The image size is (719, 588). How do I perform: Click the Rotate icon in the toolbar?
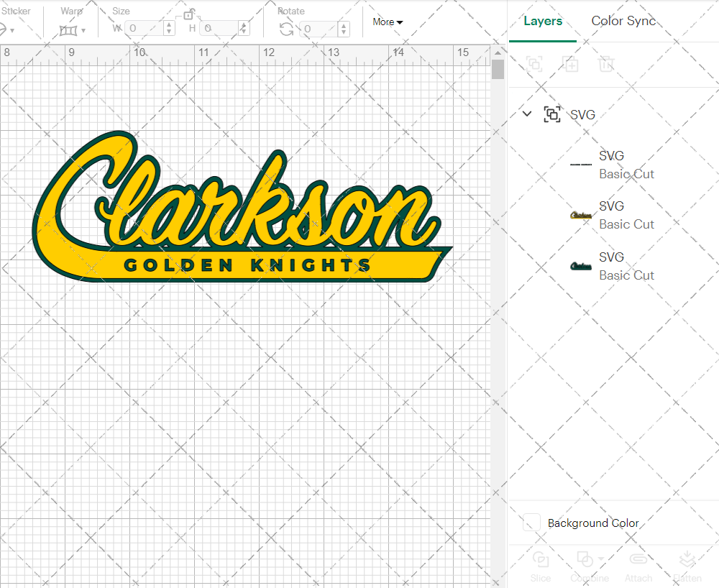(285, 27)
